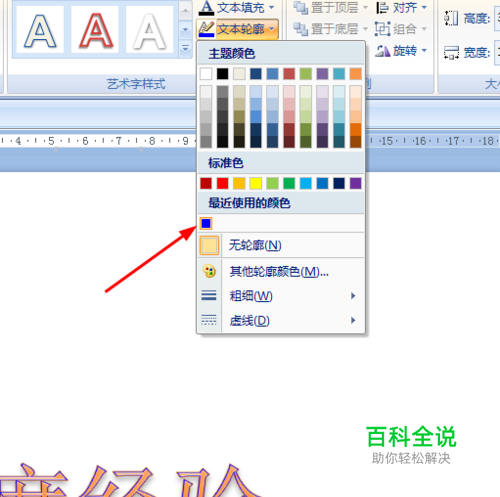This screenshot has width=500, height=497.
Task: Click the Bring to Front (置于顶层) icon
Action: pyautogui.click(x=301, y=7)
